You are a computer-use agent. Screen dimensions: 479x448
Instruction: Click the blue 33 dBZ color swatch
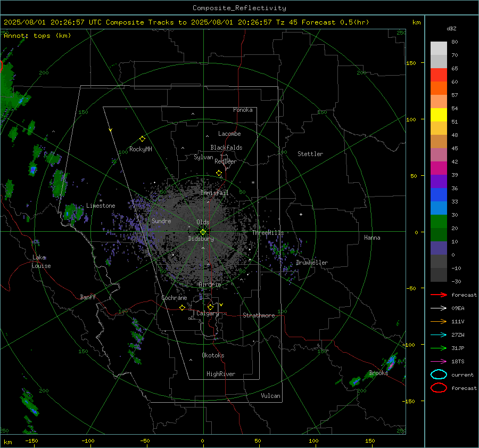439,195
